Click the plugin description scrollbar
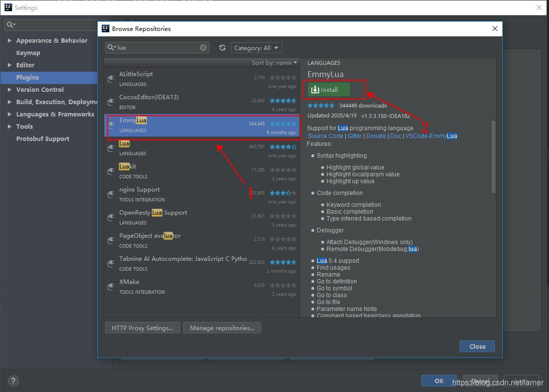The image size is (549, 392). point(493,157)
